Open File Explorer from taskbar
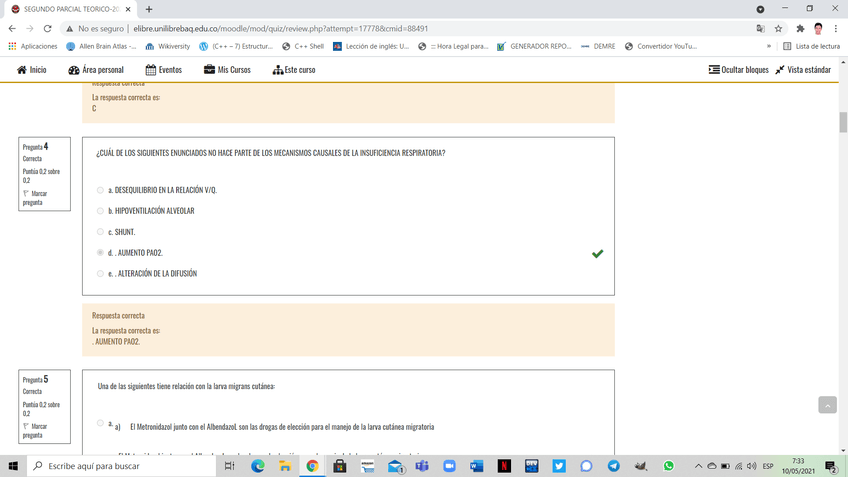Image resolution: width=848 pixels, height=477 pixels. tap(285, 466)
